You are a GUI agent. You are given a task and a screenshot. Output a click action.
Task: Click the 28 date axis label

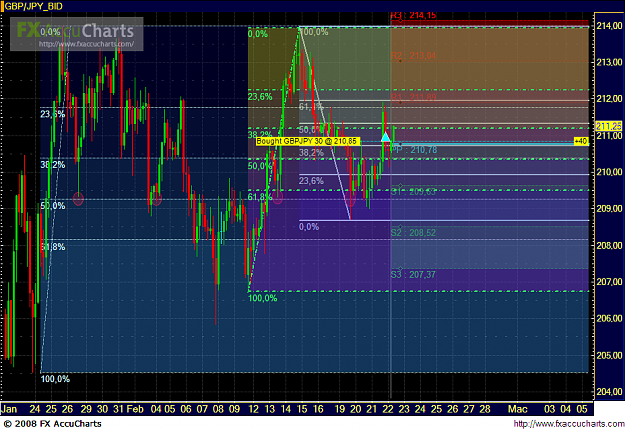[x=485, y=409]
